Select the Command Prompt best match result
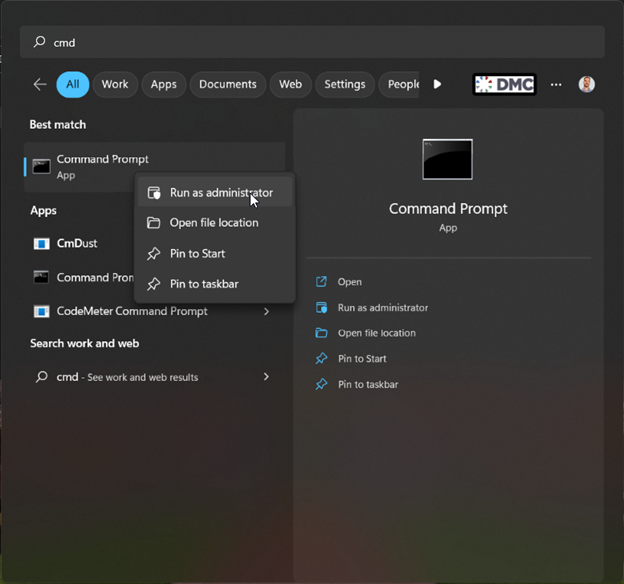Screen dimensions: 624x584 (x=154, y=167)
